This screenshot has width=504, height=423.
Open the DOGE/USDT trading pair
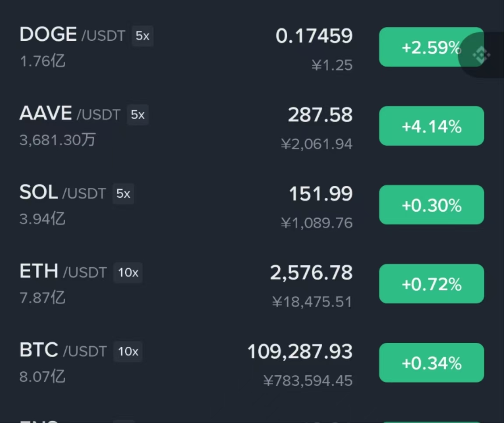point(252,47)
